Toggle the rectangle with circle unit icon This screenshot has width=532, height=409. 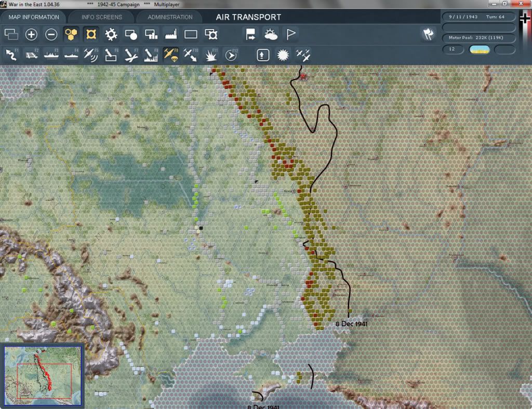click(x=131, y=34)
